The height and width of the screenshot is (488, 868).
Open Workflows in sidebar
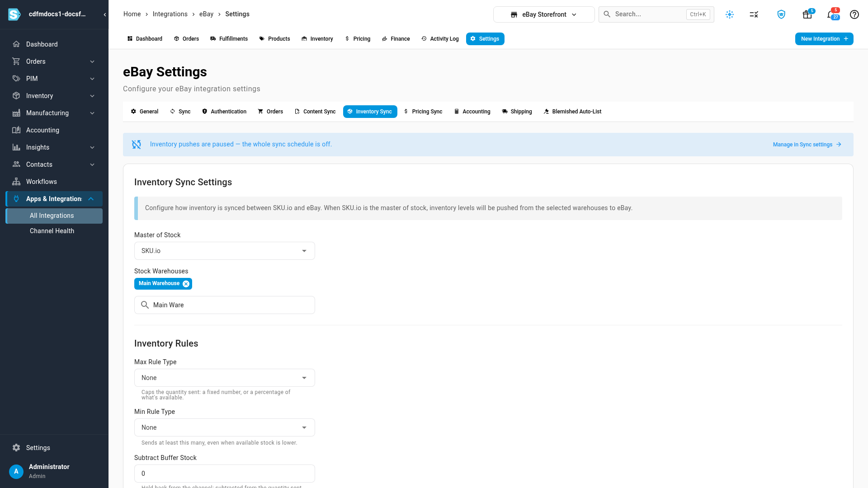tap(54, 182)
